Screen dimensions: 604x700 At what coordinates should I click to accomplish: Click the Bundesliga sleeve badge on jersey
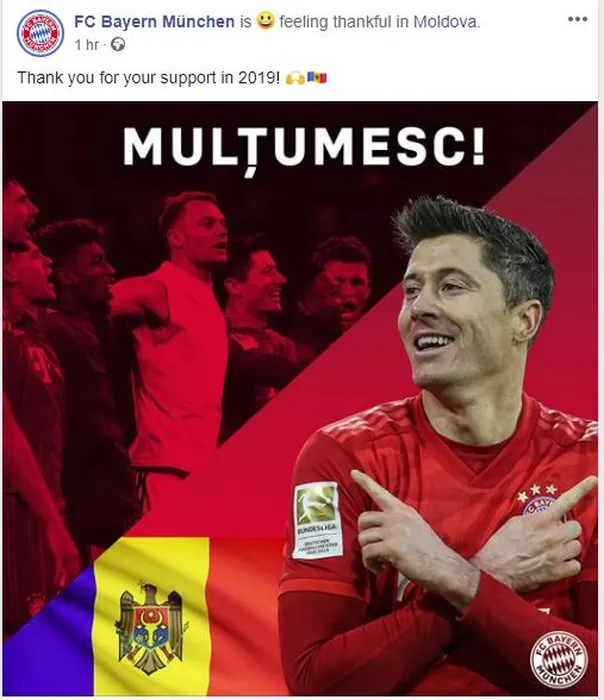(x=317, y=520)
